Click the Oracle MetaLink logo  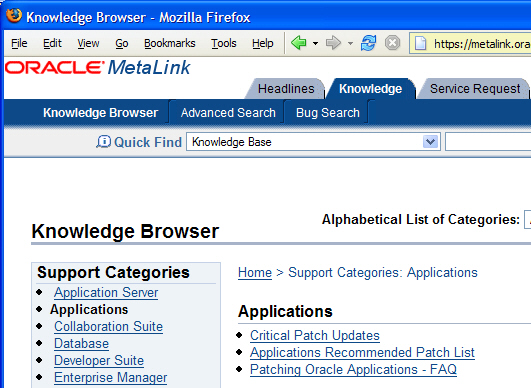[x=98, y=67]
